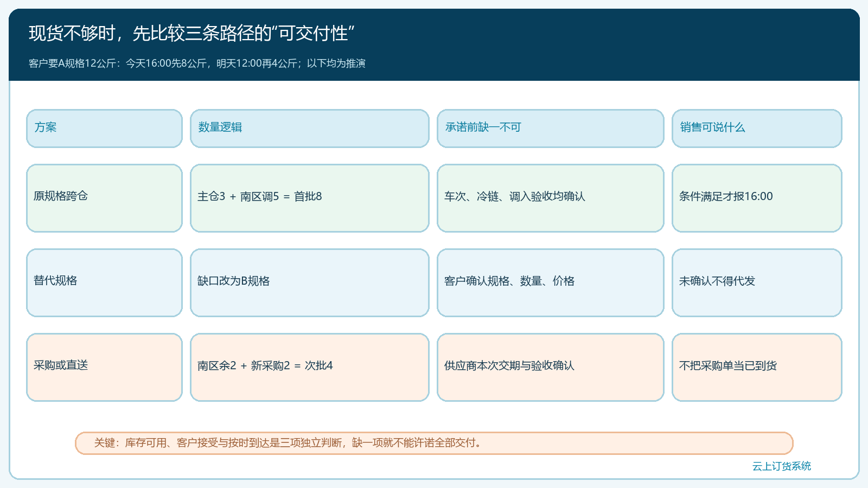This screenshot has width=868, height=488.
Task: Select the 采购或直送 cell
Action: pos(104,368)
